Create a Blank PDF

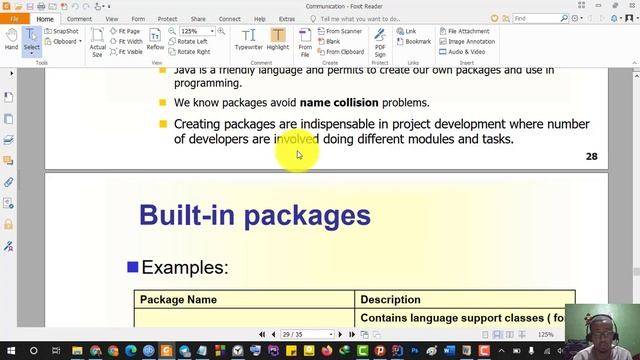329,42
